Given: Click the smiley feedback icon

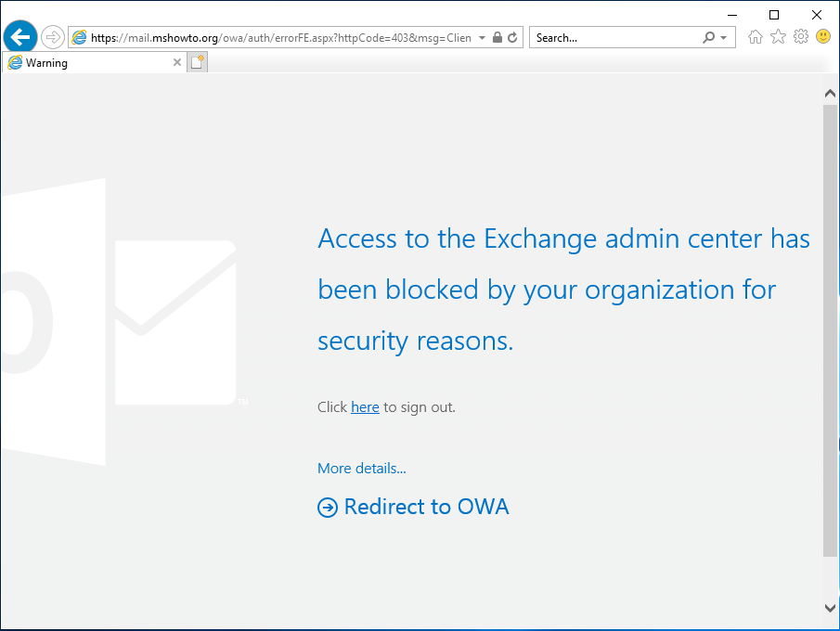Looking at the screenshot, I should click(x=823, y=36).
